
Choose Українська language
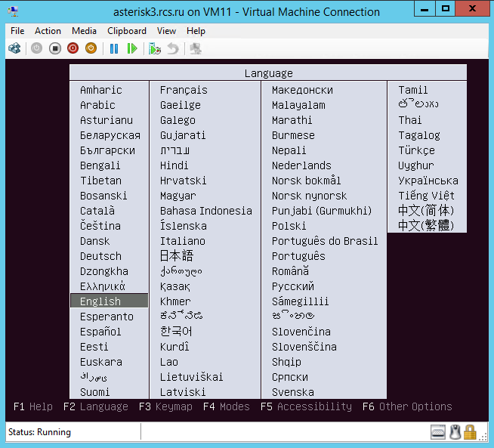tap(428, 181)
